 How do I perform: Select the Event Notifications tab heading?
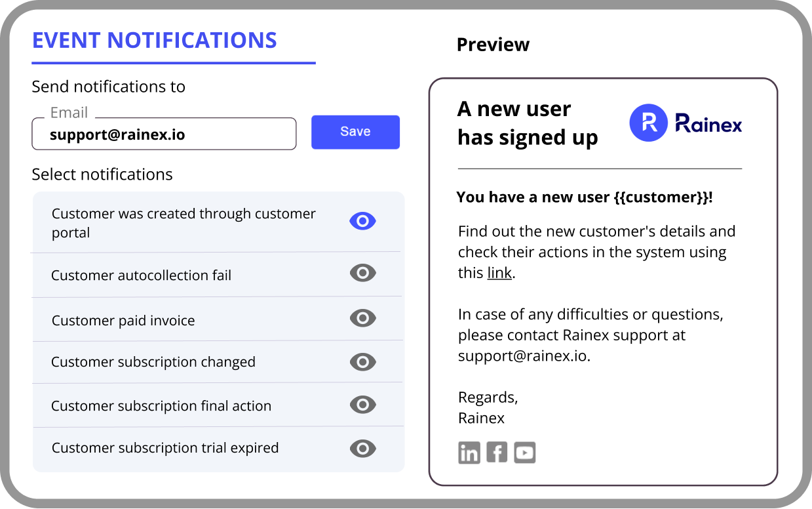click(x=155, y=41)
